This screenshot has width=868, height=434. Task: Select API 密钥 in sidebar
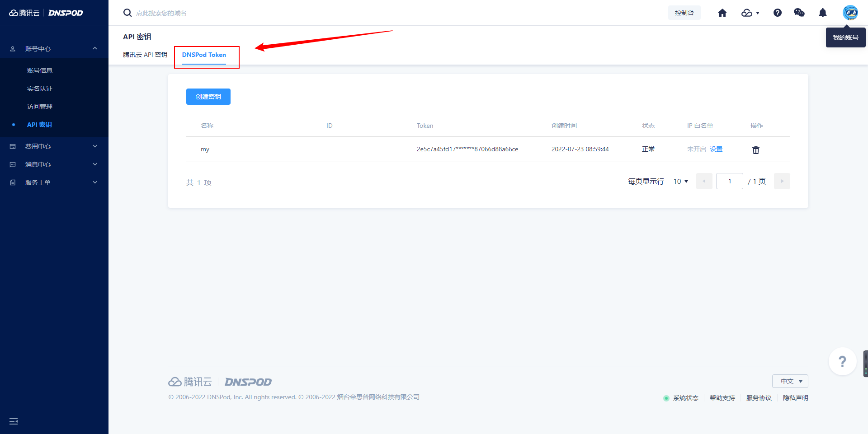[x=39, y=125]
